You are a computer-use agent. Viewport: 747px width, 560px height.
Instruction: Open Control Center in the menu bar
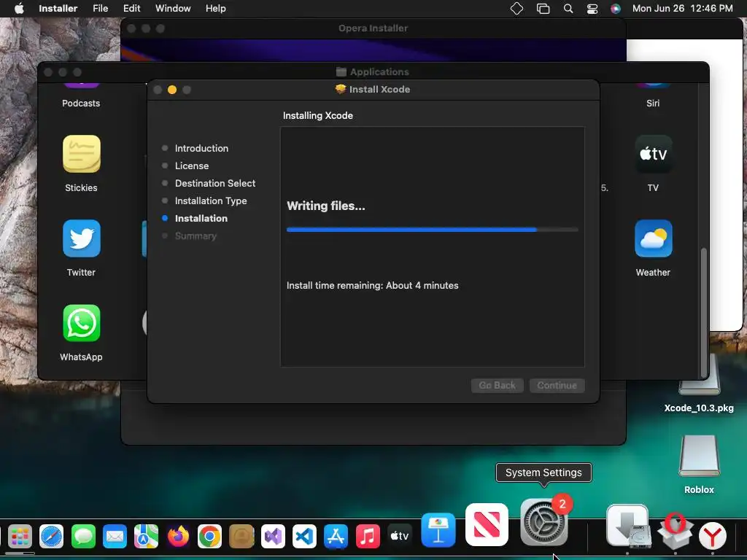592,9
